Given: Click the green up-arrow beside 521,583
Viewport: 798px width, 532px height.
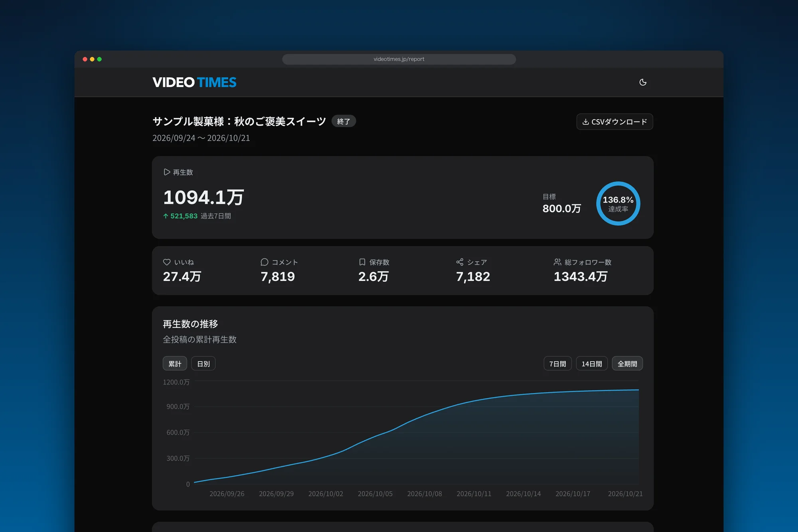Looking at the screenshot, I should click(x=166, y=216).
